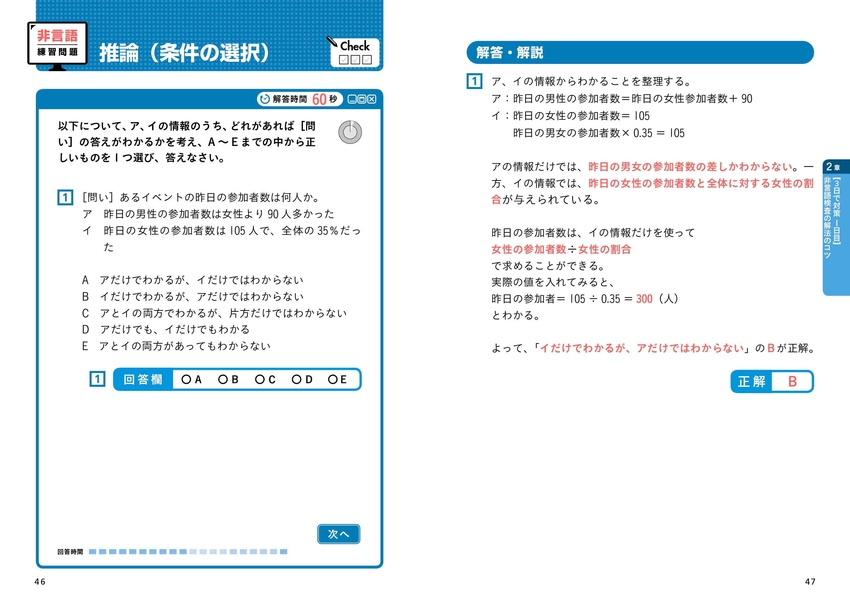
Task: Click page number 46
Action: (x=40, y=582)
